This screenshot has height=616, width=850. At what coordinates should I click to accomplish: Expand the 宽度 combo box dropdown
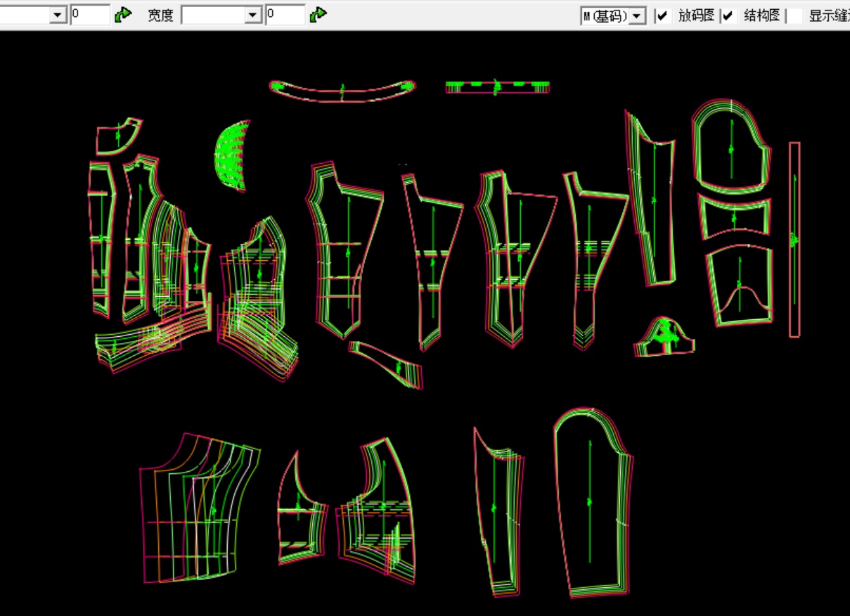tap(254, 15)
